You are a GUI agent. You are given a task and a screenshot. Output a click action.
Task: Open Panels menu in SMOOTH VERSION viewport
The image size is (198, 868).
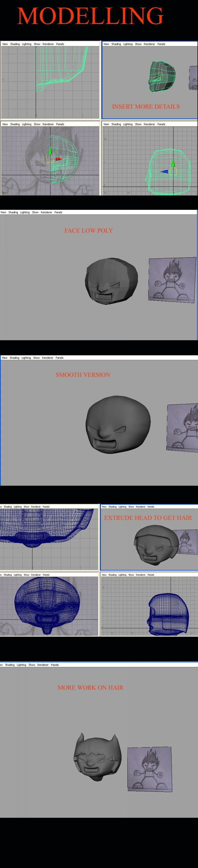60,358
